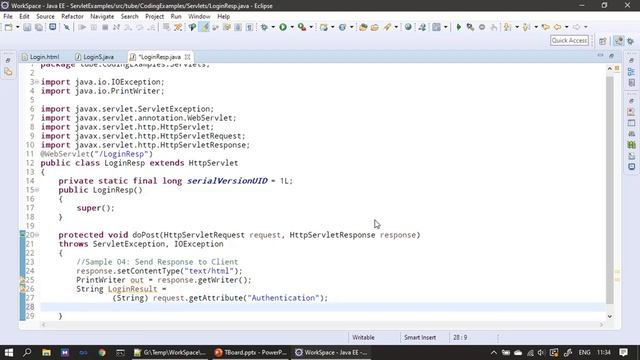The width and height of the screenshot is (640, 360).
Task: Click the Open Perspective icon
Action: [x=603, y=41]
